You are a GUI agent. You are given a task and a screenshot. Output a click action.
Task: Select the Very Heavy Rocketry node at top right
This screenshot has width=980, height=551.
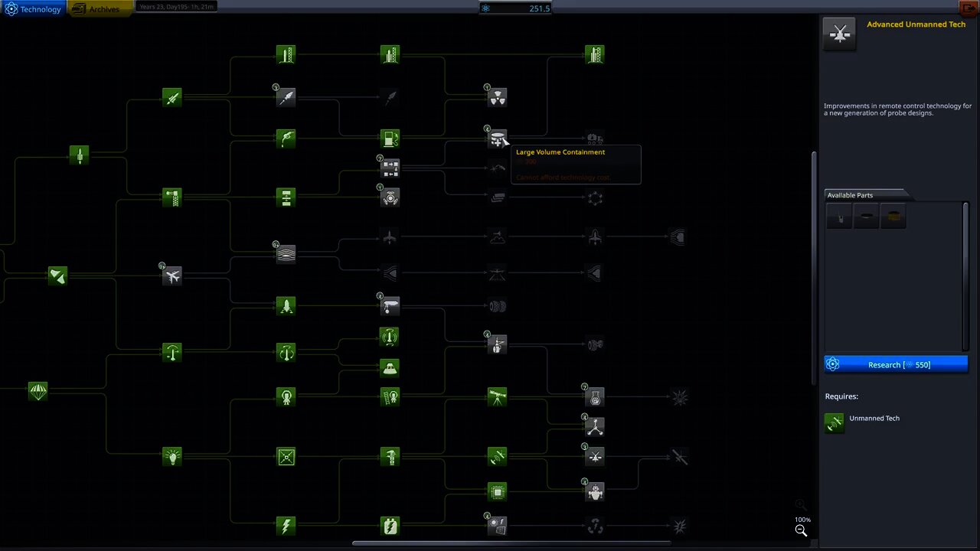click(x=595, y=54)
